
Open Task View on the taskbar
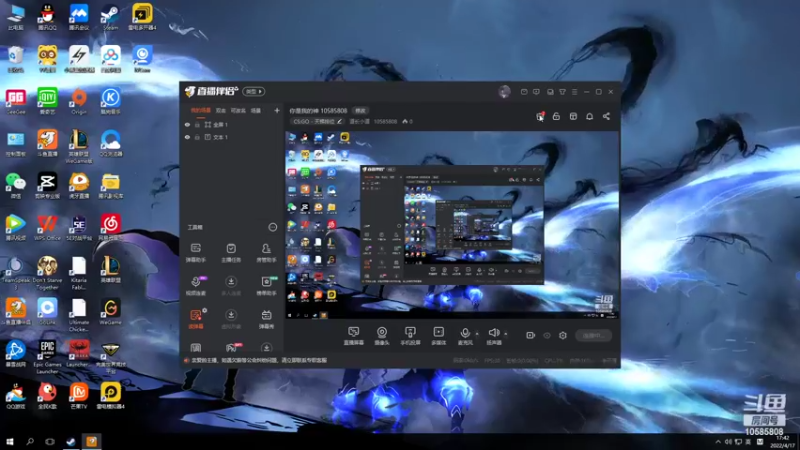click(x=49, y=442)
